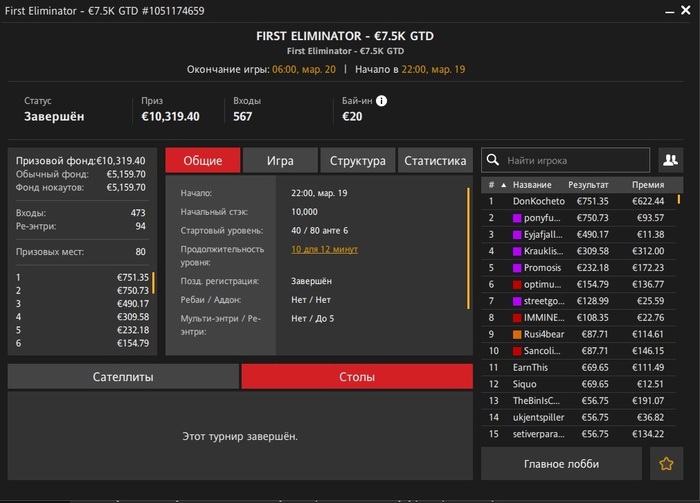Select player EarnThis row
Viewport: 700px width, 503px height.
pos(579,367)
